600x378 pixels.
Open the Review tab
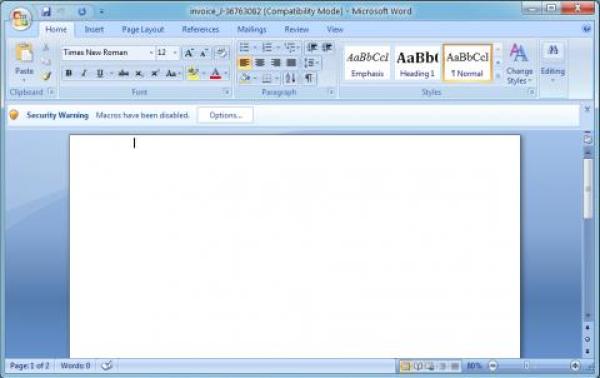(297, 29)
